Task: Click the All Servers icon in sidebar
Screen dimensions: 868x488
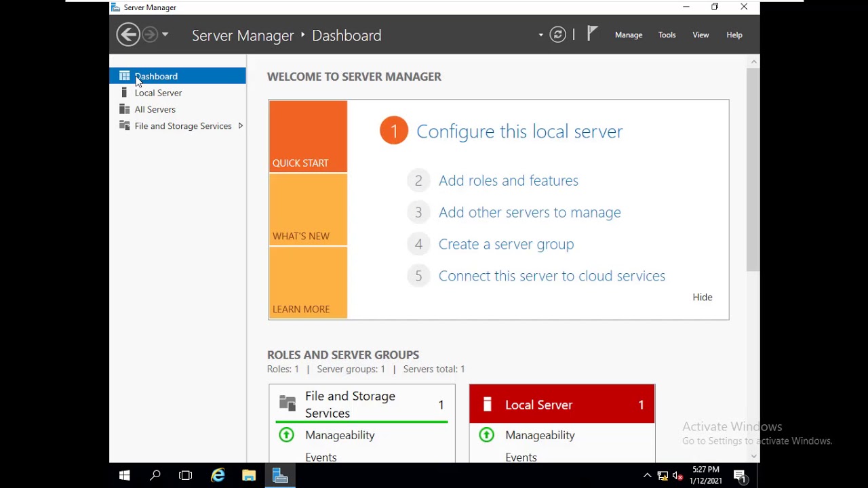Action: click(x=124, y=109)
